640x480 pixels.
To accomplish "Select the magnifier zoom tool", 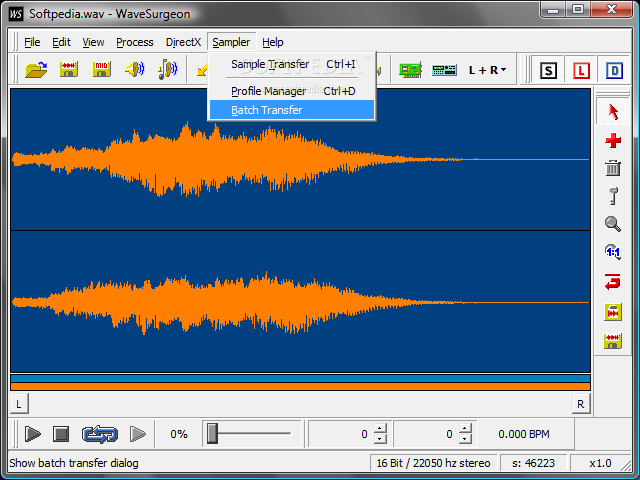I will (x=613, y=224).
